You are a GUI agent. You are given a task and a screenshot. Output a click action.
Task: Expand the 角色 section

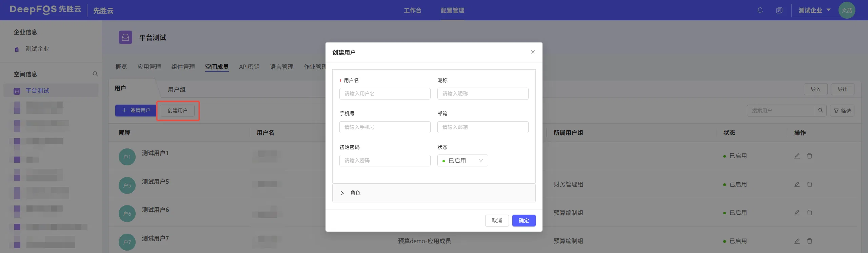click(x=434, y=193)
